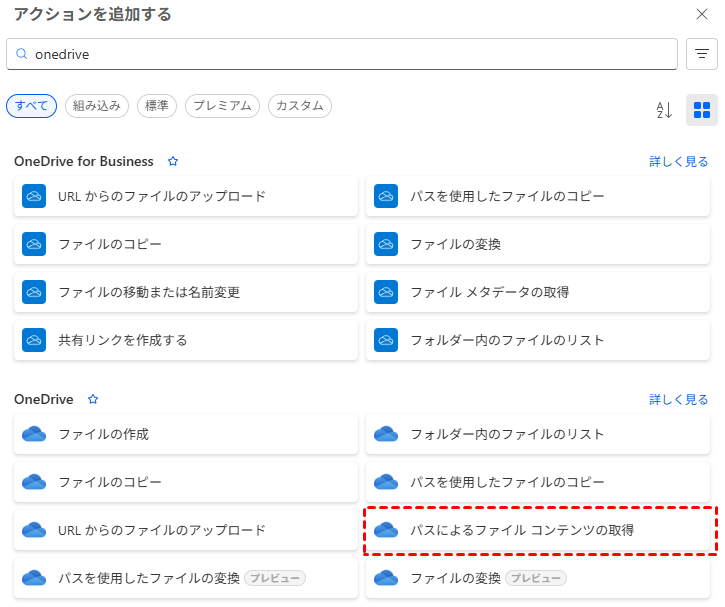Click パスによるファイル コンテンツの取得 cloud icon
The height and width of the screenshot is (607, 725).
386,530
